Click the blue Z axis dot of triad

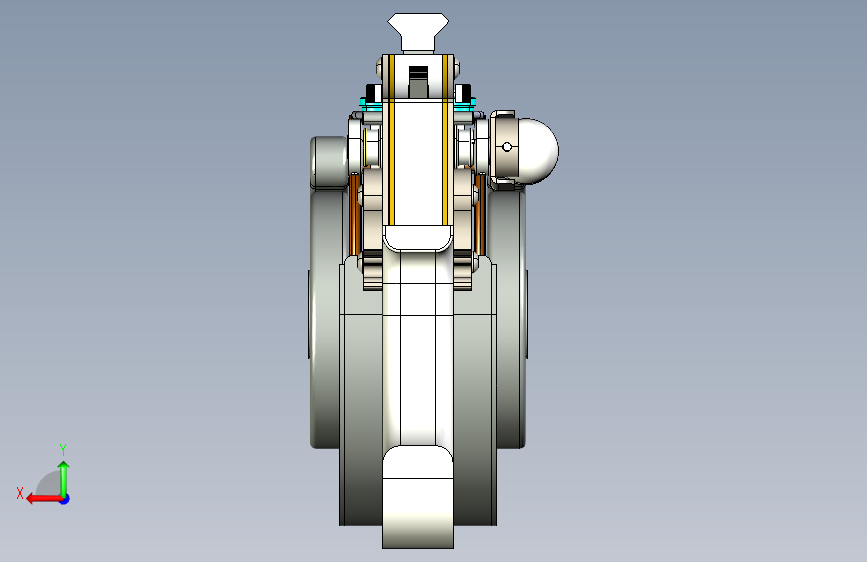(x=65, y=499)
